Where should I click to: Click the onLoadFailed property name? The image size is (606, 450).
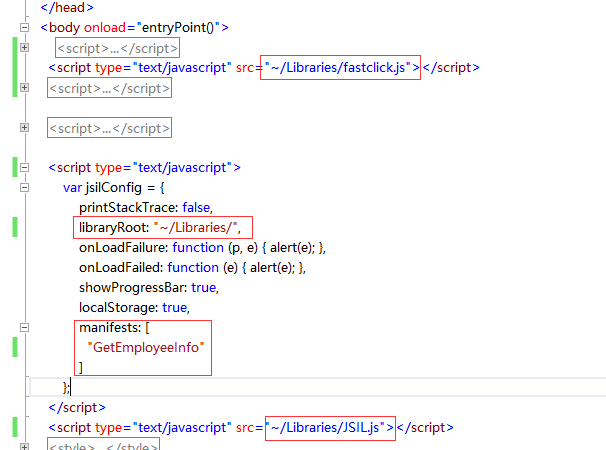[121, 268]
